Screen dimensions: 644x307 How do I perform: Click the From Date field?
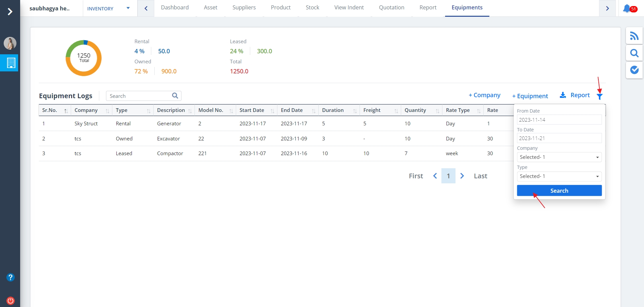coord(559,120)
